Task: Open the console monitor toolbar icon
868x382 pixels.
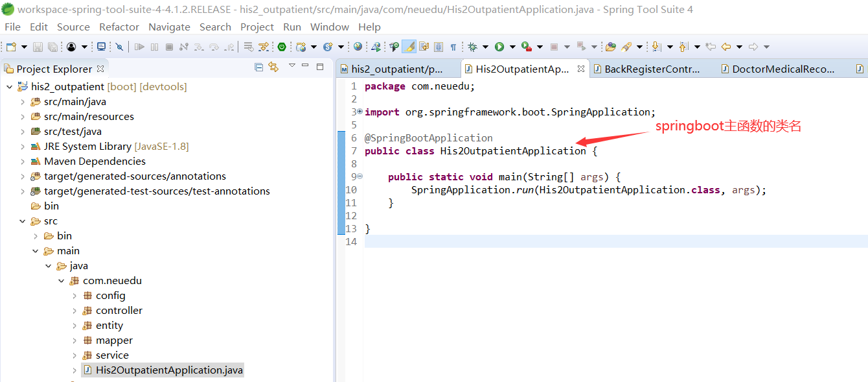Action: (102, 47)
